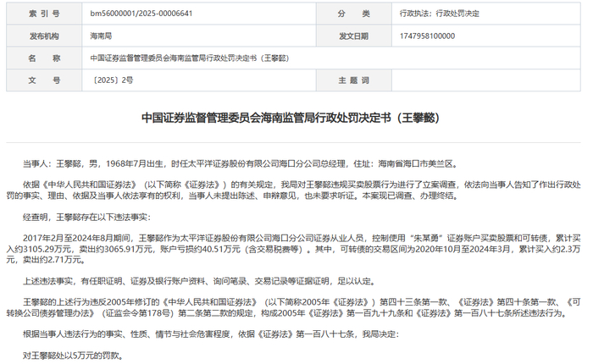Click the paragraph beginning 2017年2月至2024年8月期间
The width and height of the screenshot is (593, 364).
(x=293, y=249)
